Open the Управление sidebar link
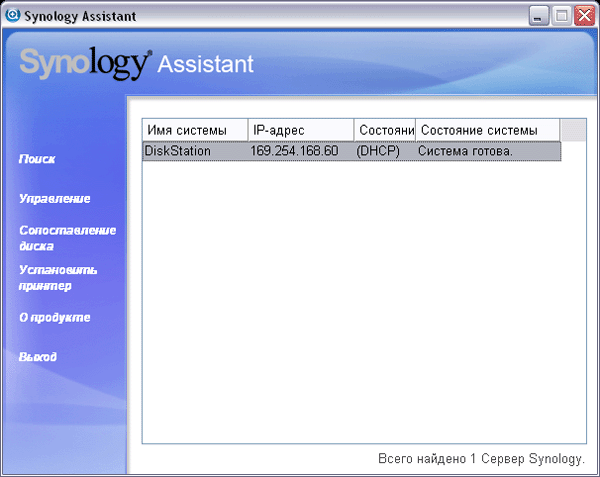Viewport: 600px width, 477px height. pyautogui.click(x=55, y=199)
